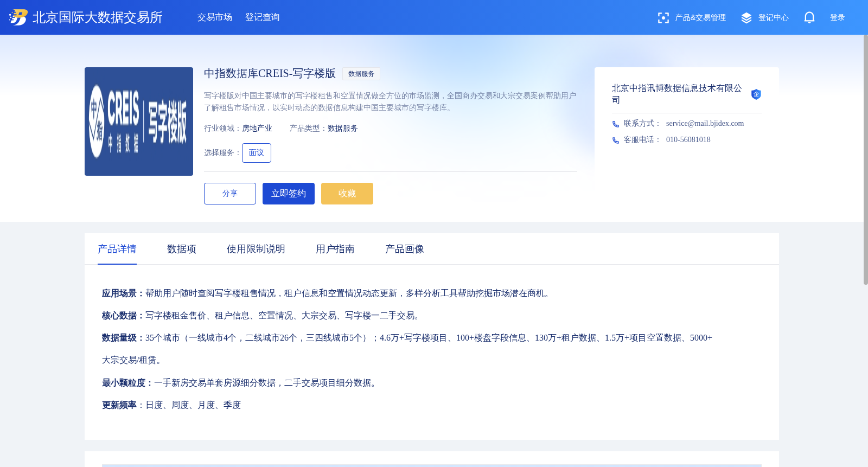
Task: Click the Beijing Data Exchange logo icon
Action: 18,17
